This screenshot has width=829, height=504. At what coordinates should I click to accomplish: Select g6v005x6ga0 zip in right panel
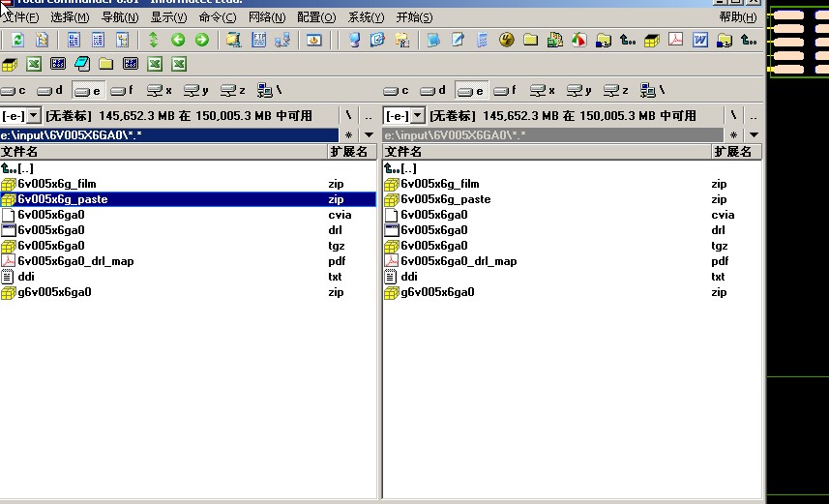(572, 292)
